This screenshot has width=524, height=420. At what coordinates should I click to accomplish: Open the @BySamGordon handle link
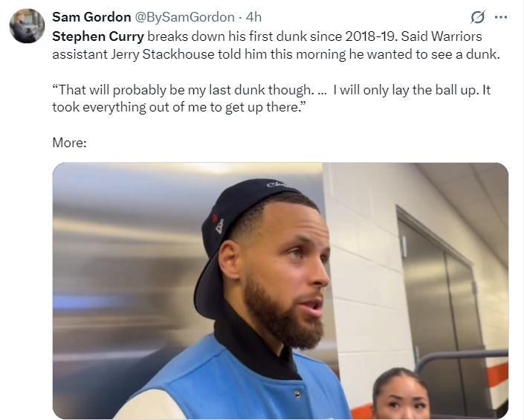pyautogui.click(x=184, y=17)
